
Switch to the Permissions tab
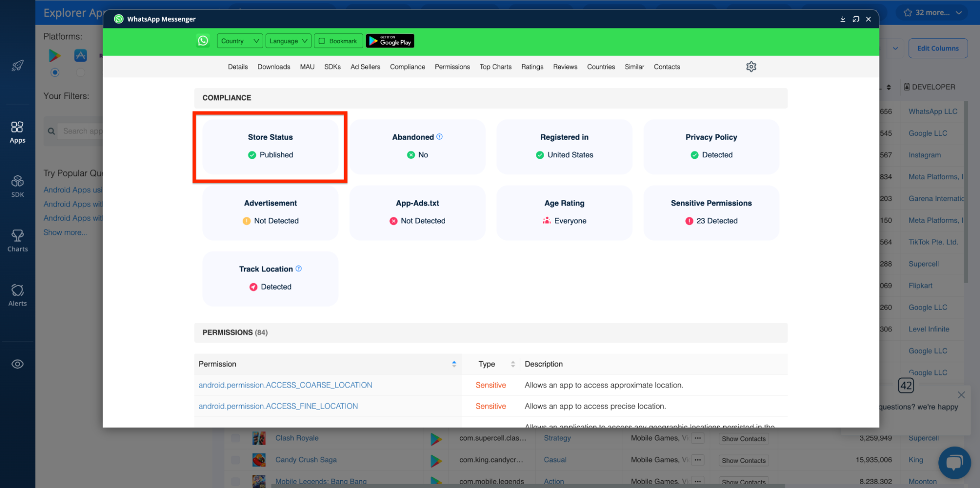tap(452, 67)
